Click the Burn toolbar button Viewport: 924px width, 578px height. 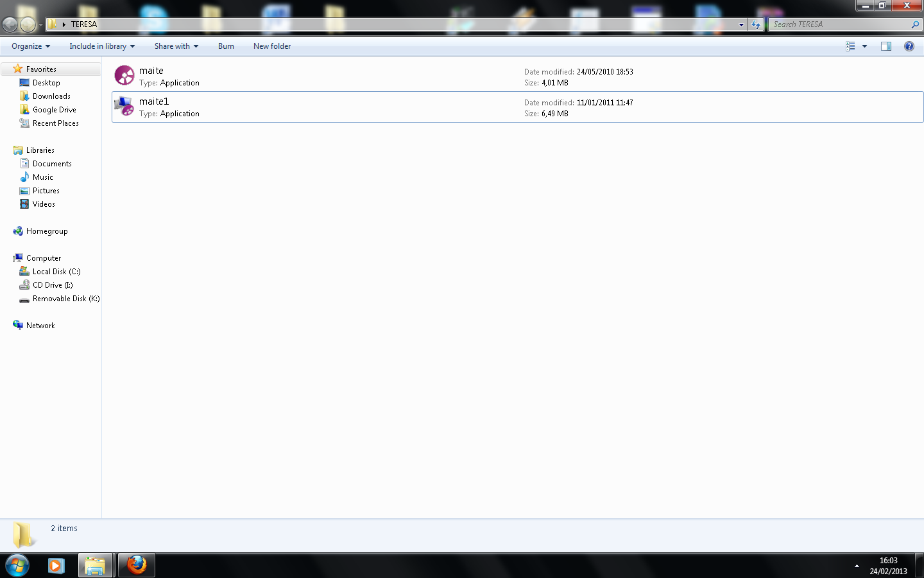coord(226,46)
